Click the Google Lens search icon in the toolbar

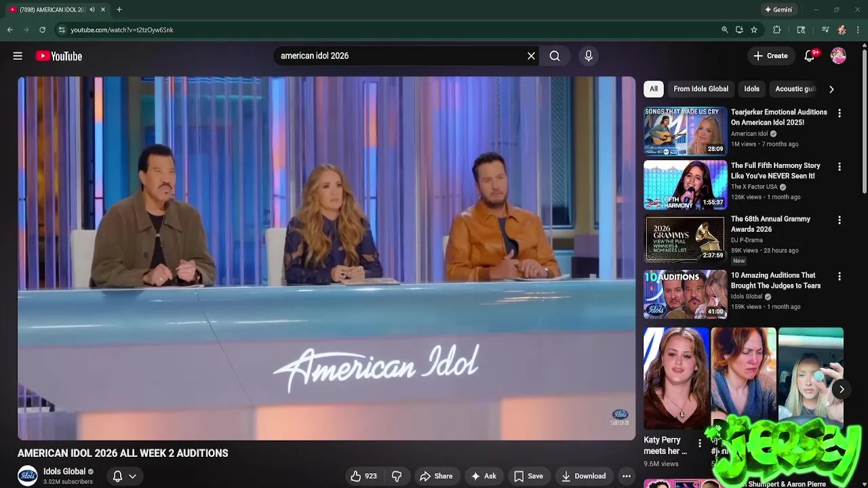click(801, 30)
